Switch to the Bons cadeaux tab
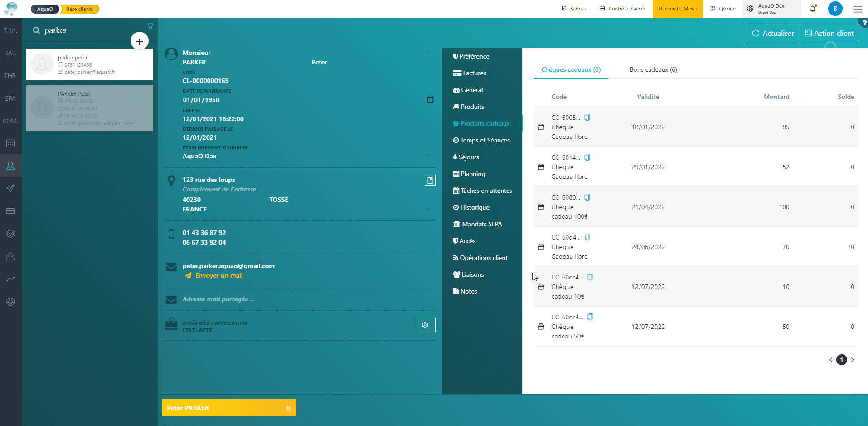 (x=653, y=69)
